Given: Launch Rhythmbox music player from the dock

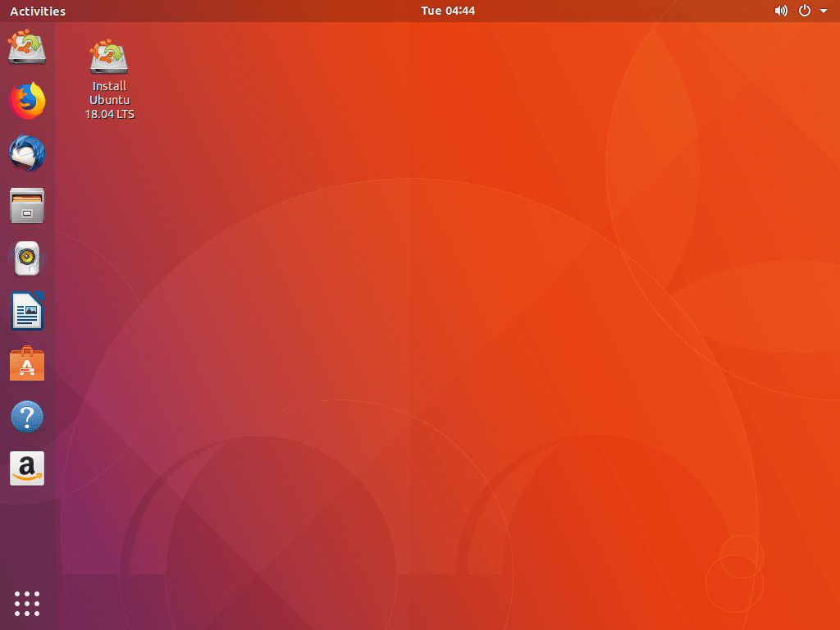Looking at the screenshot, I should point(27,258).
